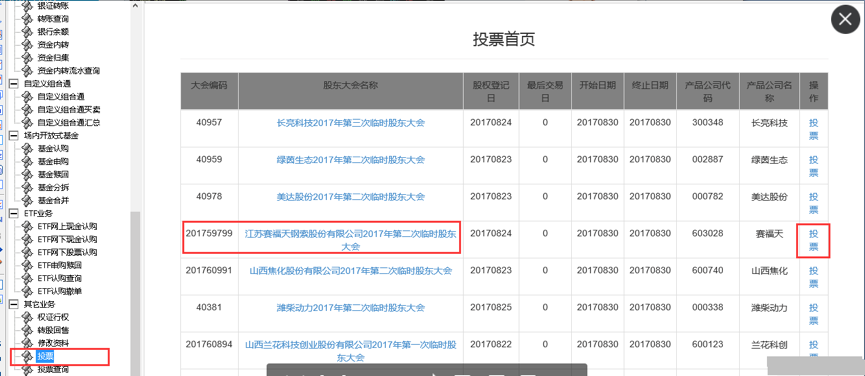Click the icon beside 权证行权
The width and height of the screenshot is (865, 376).
coord(28,317)
